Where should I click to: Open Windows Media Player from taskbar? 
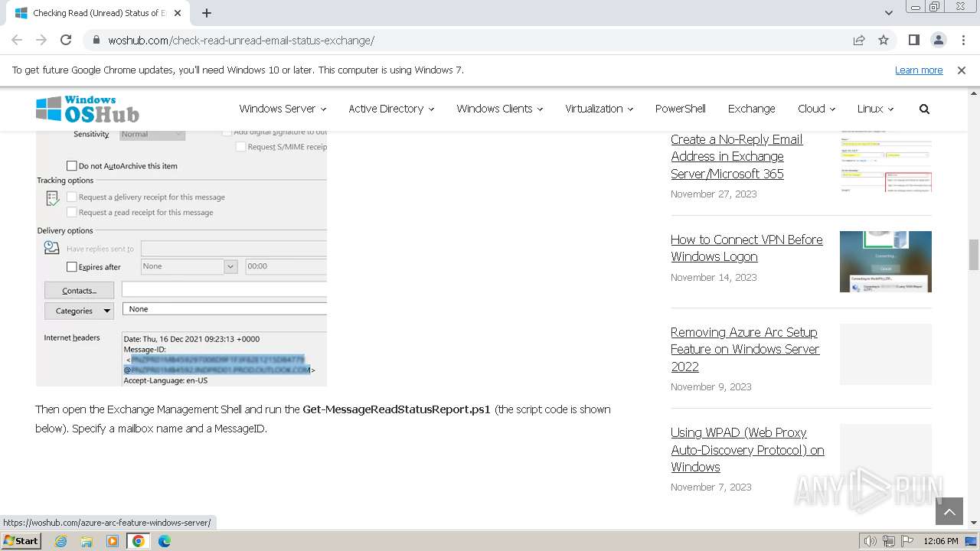click(x=113, y=541)
